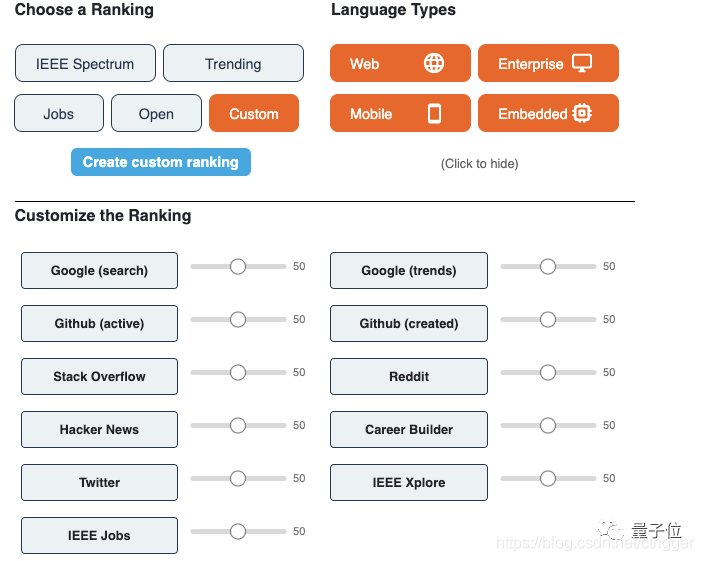Click the Github (created) slider handle

[548, 319]
